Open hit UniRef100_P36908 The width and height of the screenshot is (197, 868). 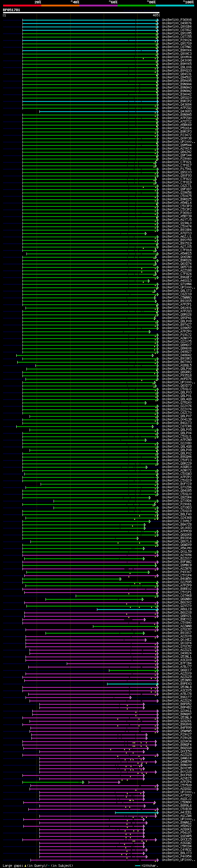(177, 20)
